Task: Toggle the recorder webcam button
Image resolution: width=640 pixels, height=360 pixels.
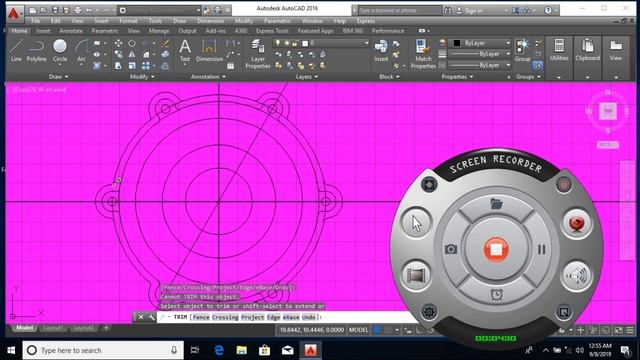Action: click(x=576, y=223)
